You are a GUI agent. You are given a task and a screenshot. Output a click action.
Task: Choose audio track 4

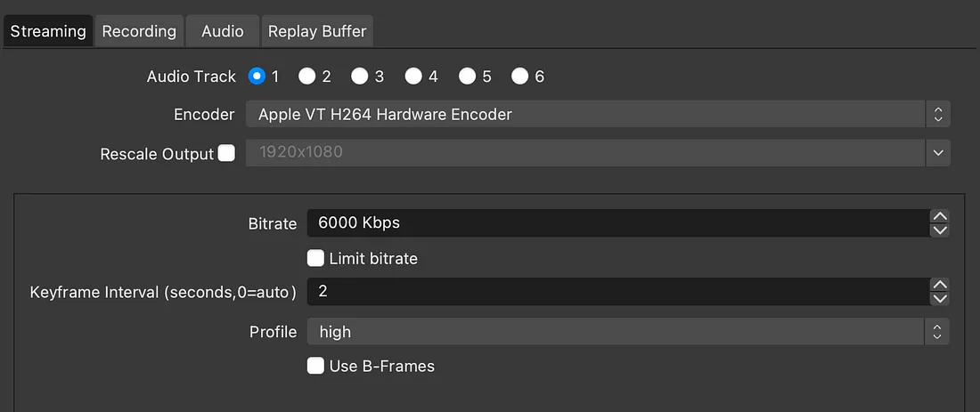coord(413,77)
